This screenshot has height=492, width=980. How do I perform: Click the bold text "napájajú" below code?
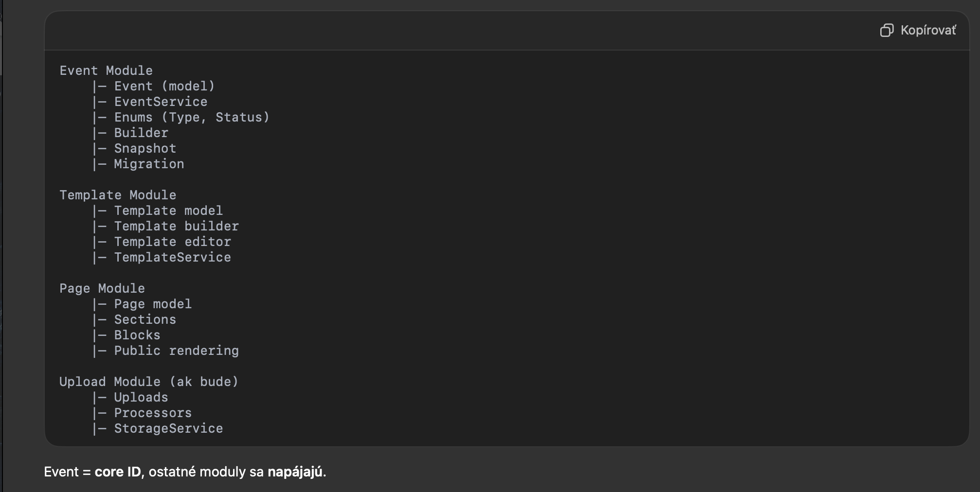[295, 472]
